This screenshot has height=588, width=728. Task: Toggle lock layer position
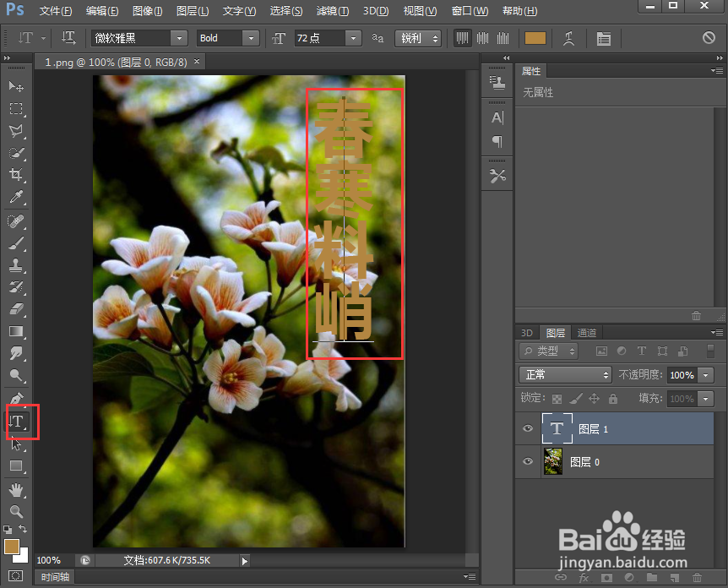click(595, 399)
